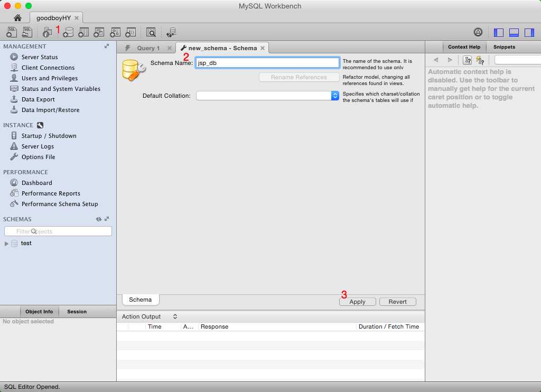541x392 pixels.
Task: Click the create new table icon
Action: tap(83, 32)
